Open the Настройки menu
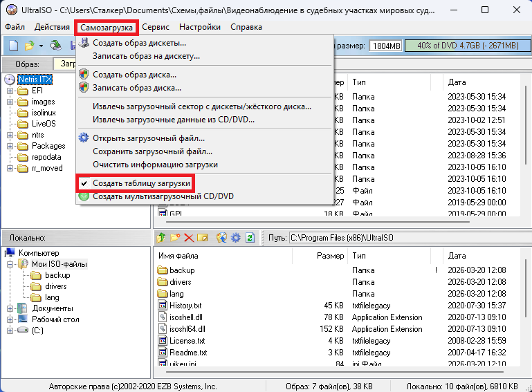 [200, 27]
